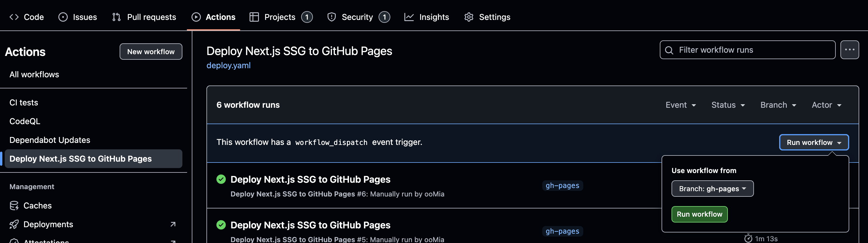
Task: Open the three-dot options menu
Action: (850, 50)
